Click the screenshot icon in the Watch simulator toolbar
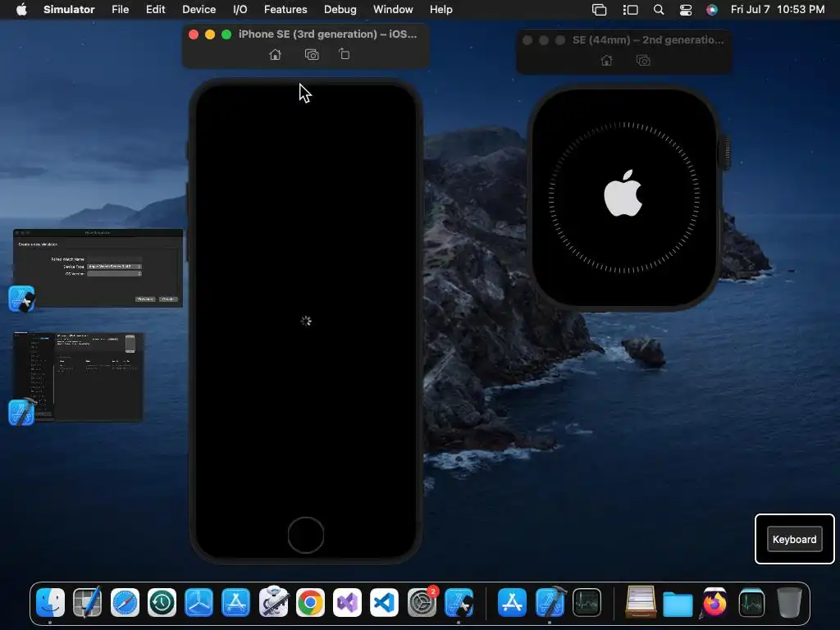 click(643, 61)
